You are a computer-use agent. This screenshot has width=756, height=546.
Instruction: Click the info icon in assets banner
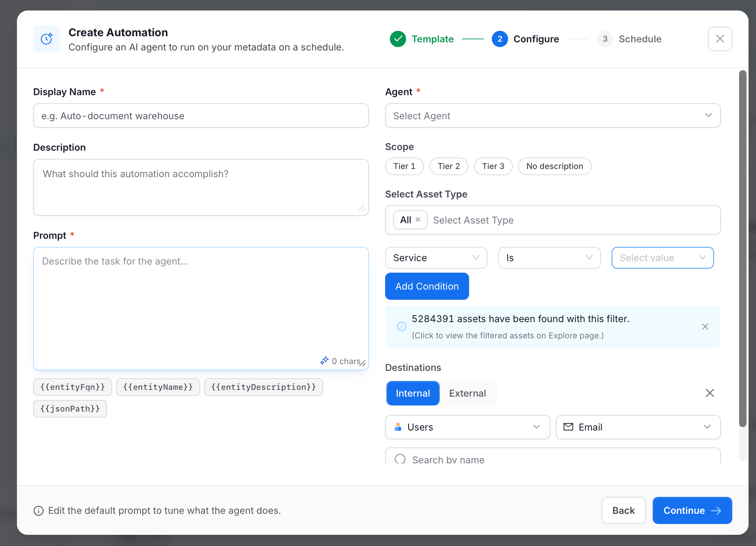point(402,327)
